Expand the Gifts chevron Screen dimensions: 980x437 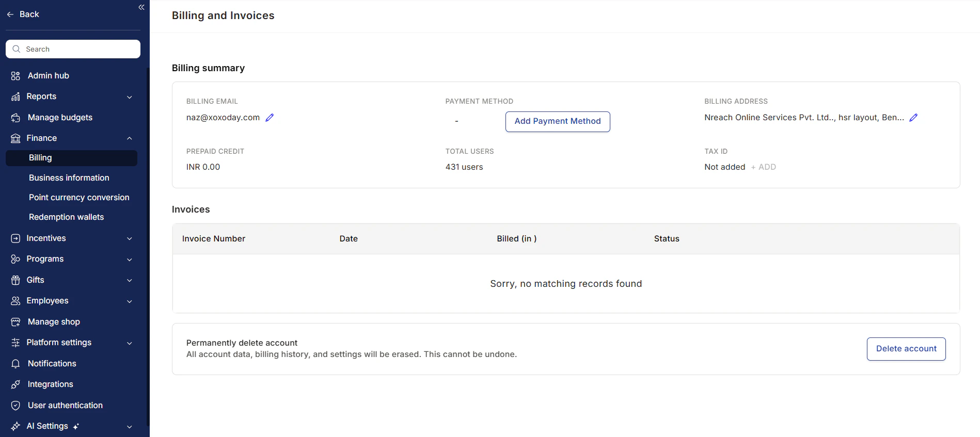(x=130, y=280)
